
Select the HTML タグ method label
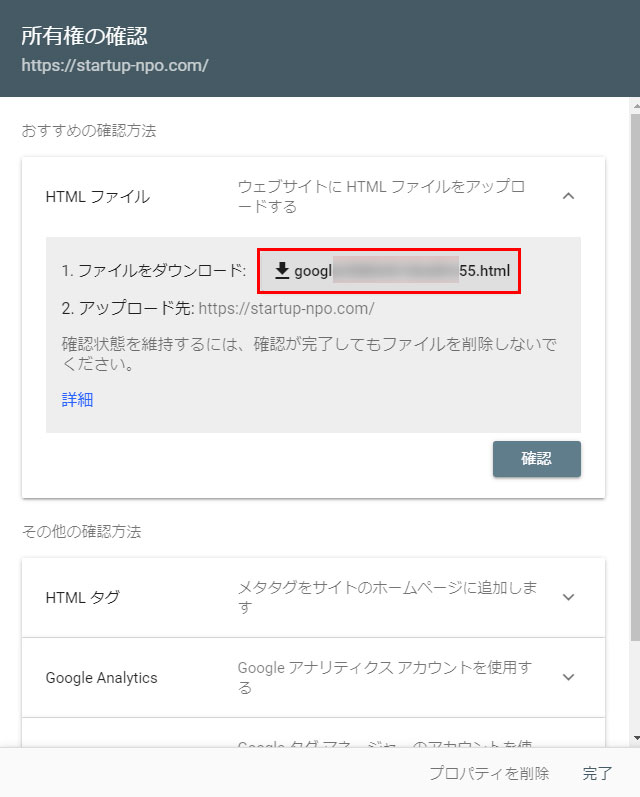point(83,597)
